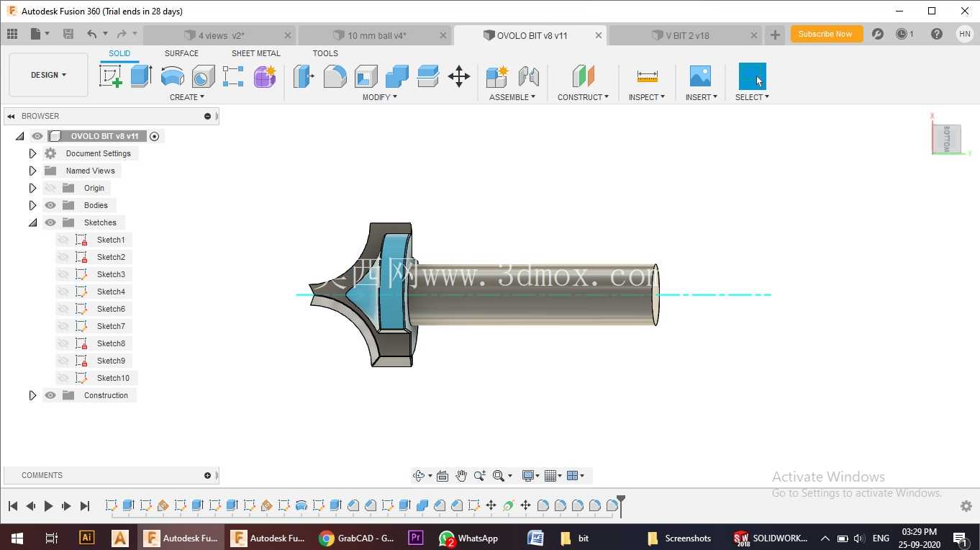Select the Revolve tool
The height and width of the screenshot is (550, 980).
tap(172, 76)
